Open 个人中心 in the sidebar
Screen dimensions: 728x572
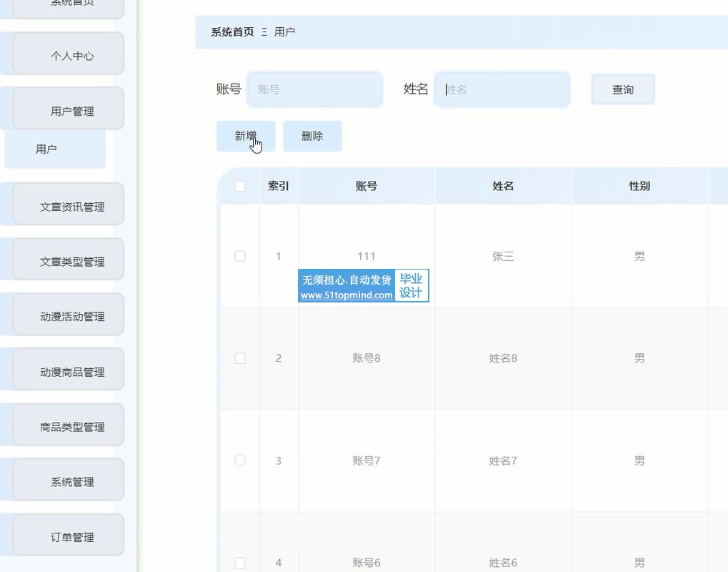[69, 54]
